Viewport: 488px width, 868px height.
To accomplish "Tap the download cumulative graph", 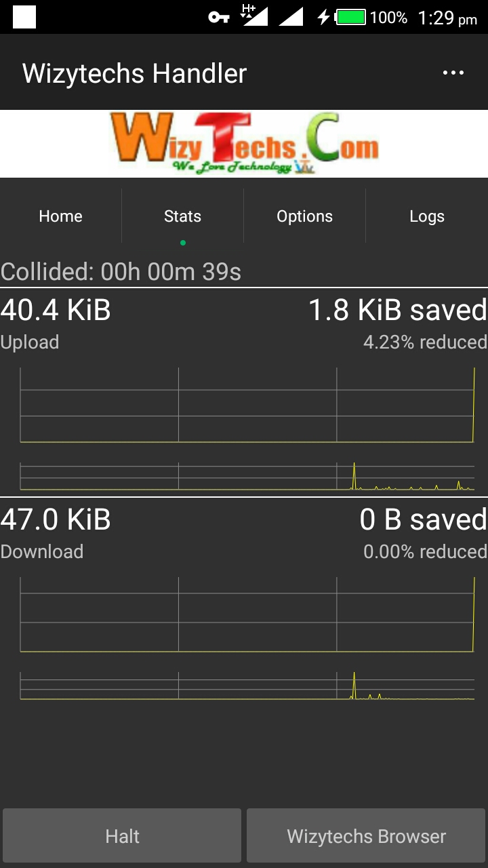I will (x=247, y=615).
